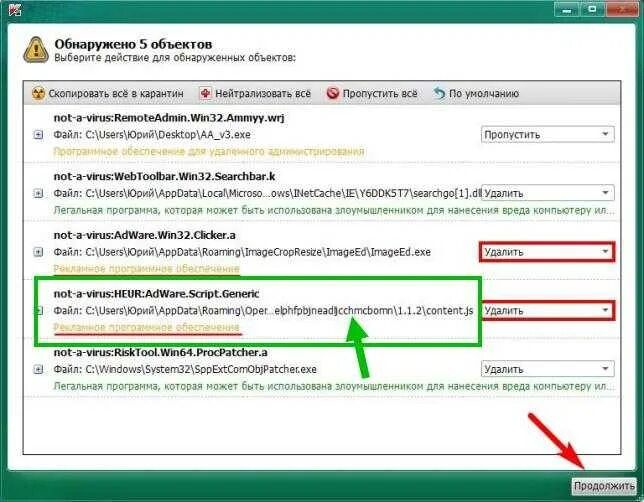This screenshot has width=644, height=502.
Task: Click file path ending SppExtComObjPatcher.exe
Action: click(185, 369)
